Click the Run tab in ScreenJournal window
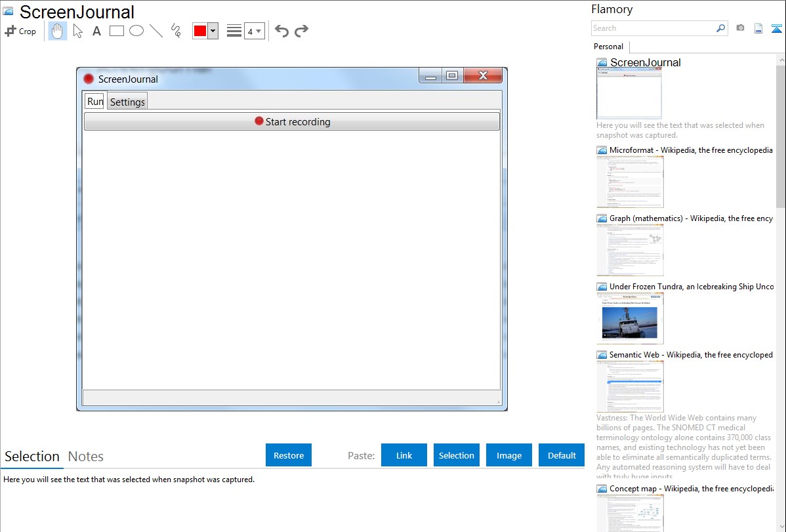The height and width of the screenshot is (532, 786). 94,101
